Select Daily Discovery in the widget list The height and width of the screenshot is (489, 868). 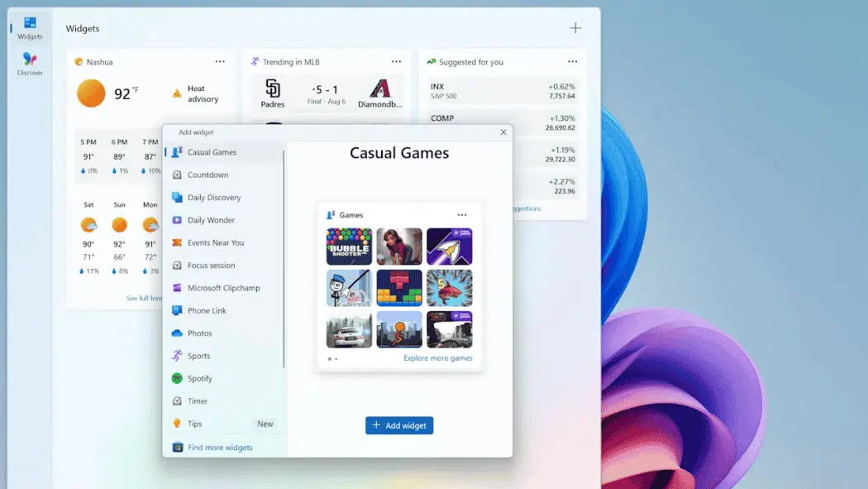point(224,197)
